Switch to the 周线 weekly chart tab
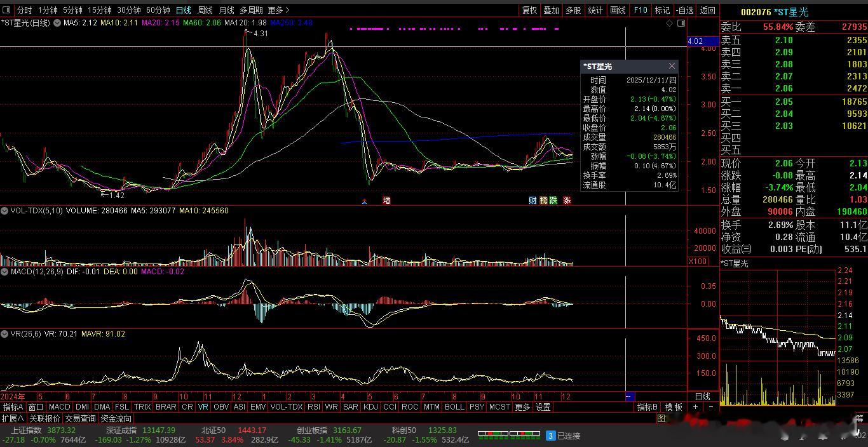The height and width of the screenshot is (447, 868). (205, 10)
